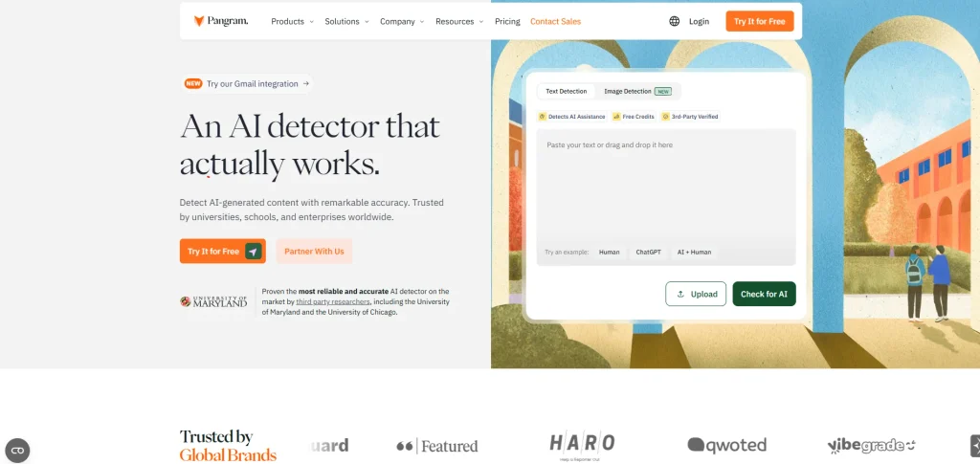
Task: Open the third party researchers link
Action: click(x=333, y=301)
